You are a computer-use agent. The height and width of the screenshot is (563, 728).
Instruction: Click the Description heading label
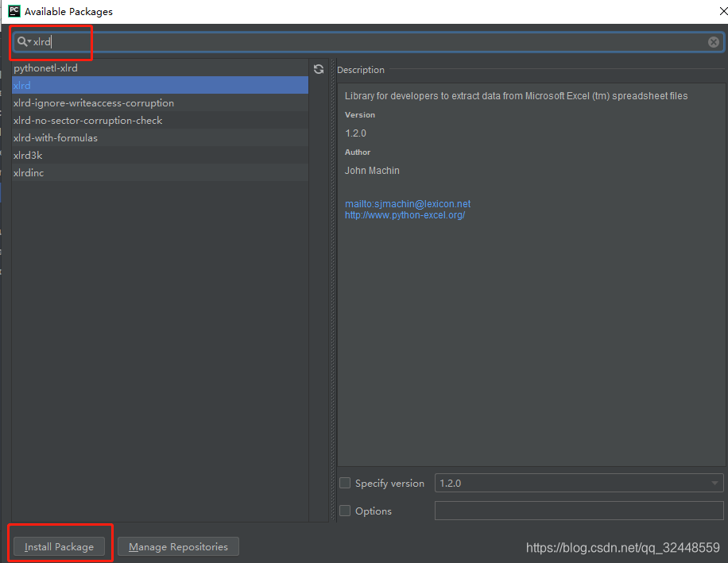point(361,70)
